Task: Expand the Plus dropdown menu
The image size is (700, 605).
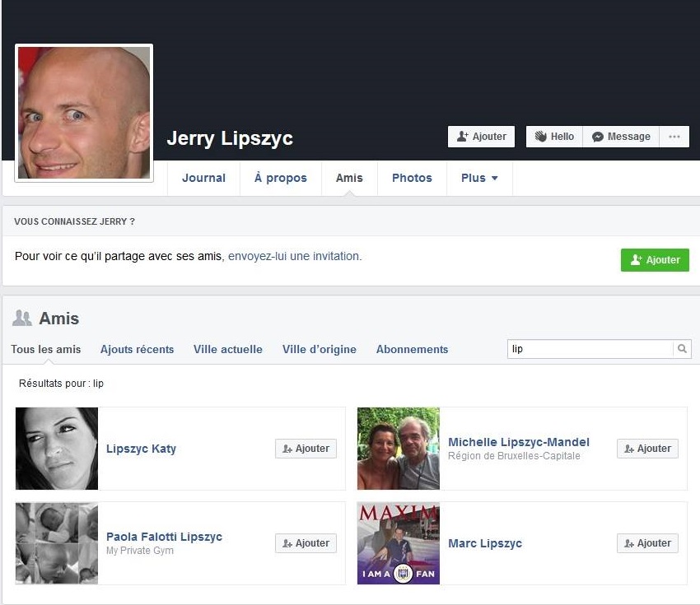Action: pos(479,178)
